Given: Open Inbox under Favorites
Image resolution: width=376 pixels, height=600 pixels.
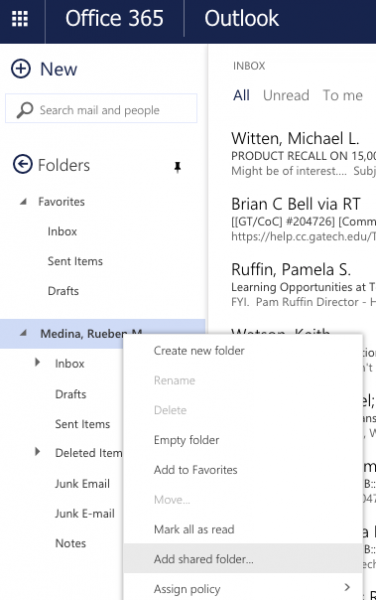Looking at the screenshot, I should [62, 232].
